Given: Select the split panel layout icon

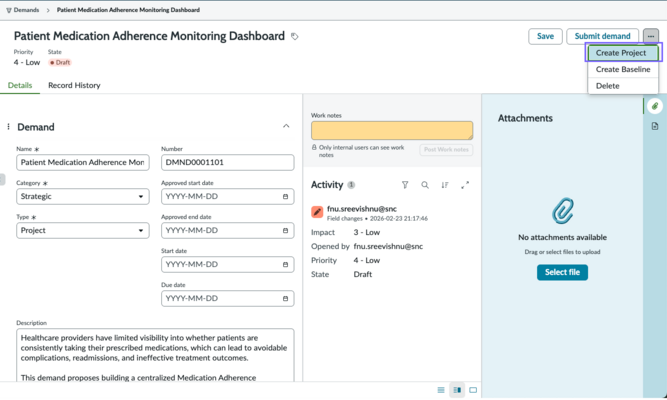Looking at the screenshot, I should click(457, 390).
